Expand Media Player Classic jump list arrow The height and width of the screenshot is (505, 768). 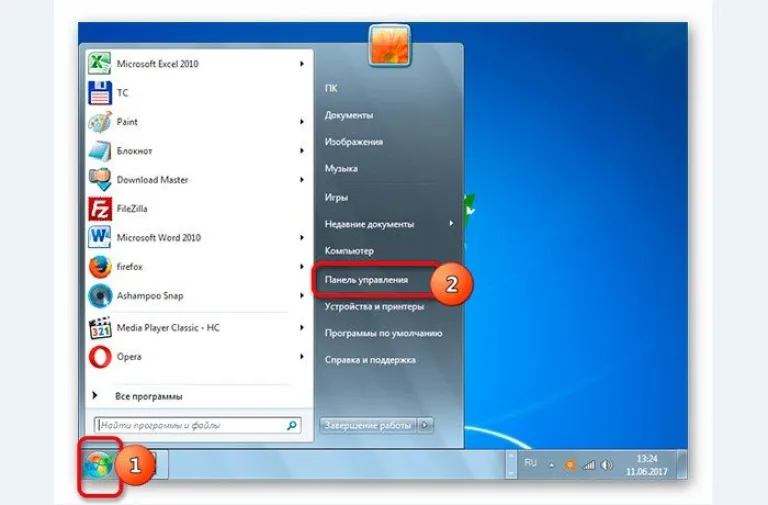302,328
